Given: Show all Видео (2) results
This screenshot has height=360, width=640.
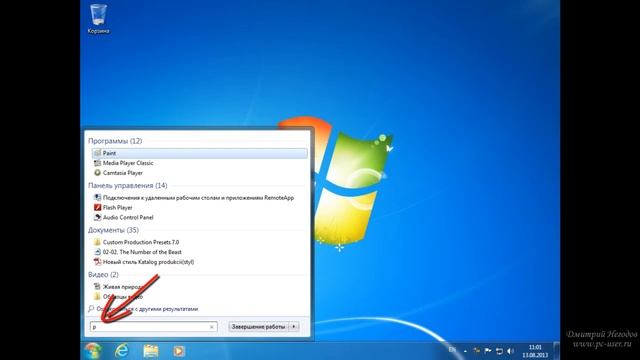Looking at the screenshot, I should click(x=103, y=274).
